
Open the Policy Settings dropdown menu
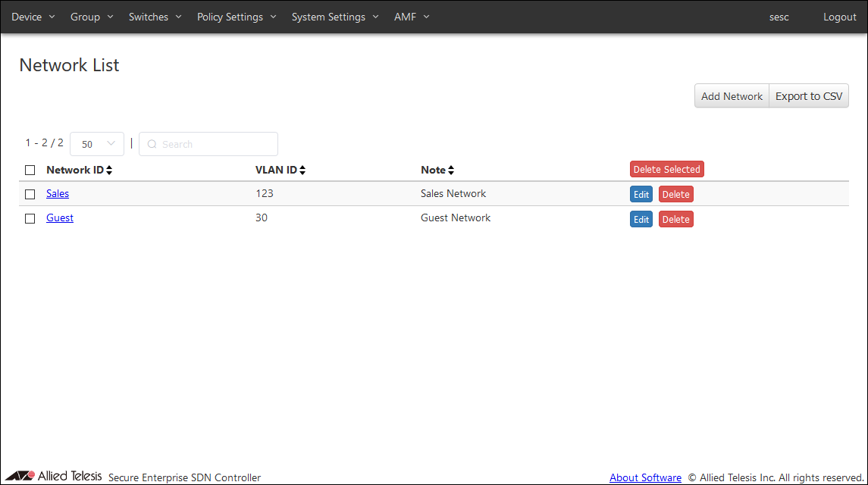pos(237,17)
